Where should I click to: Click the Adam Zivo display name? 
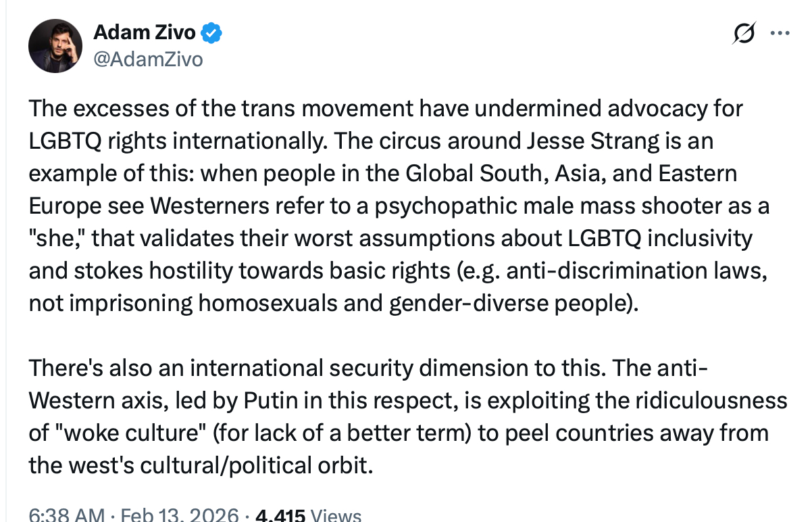click(x=144, y=32)
